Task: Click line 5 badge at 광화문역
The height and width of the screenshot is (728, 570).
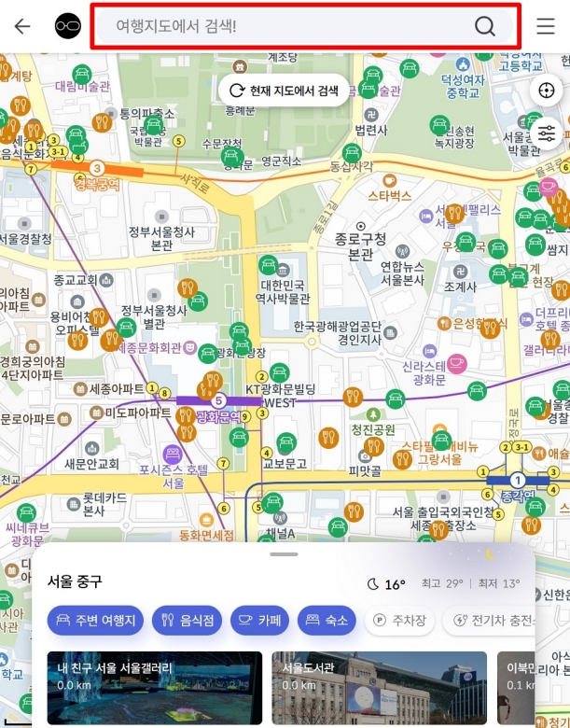Action: [x=218, y=400]
